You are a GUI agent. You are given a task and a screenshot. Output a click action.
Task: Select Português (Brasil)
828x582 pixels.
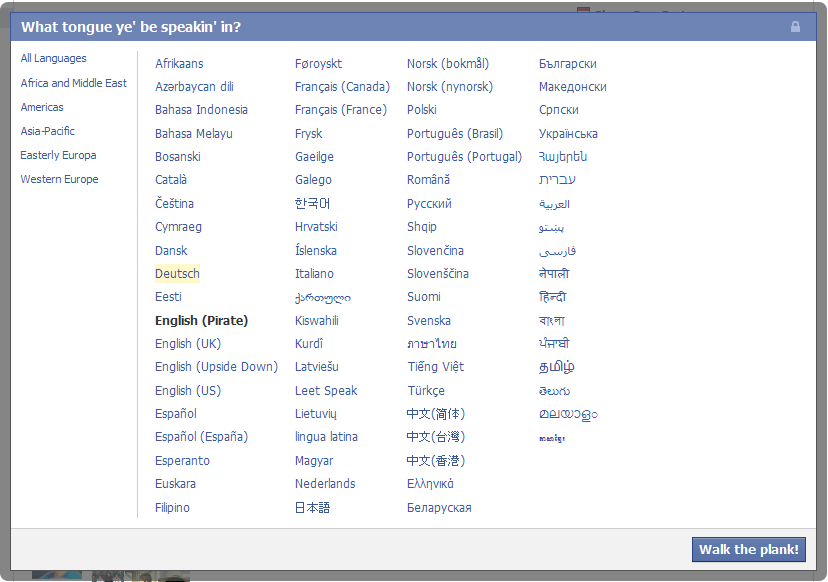click(455, 134)
